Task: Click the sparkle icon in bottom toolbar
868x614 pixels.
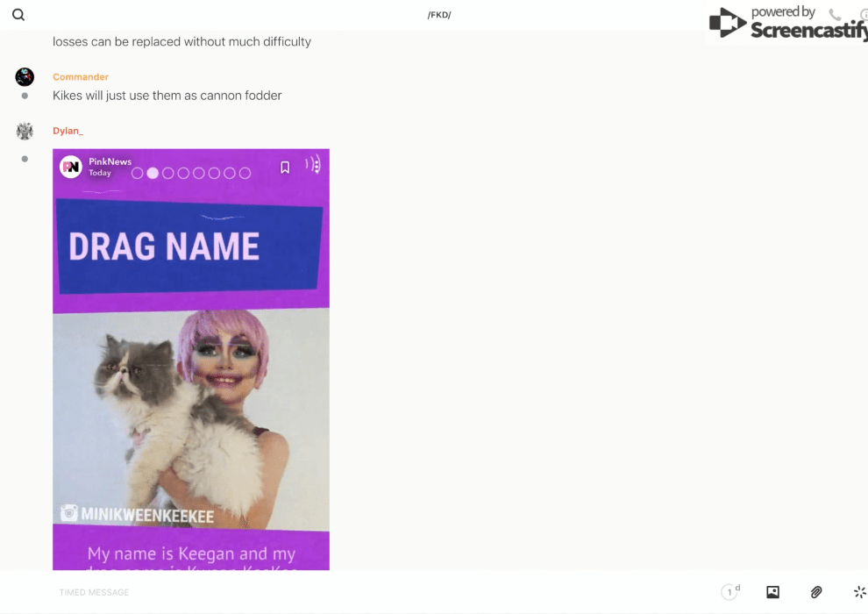Action: pos(859,592)
